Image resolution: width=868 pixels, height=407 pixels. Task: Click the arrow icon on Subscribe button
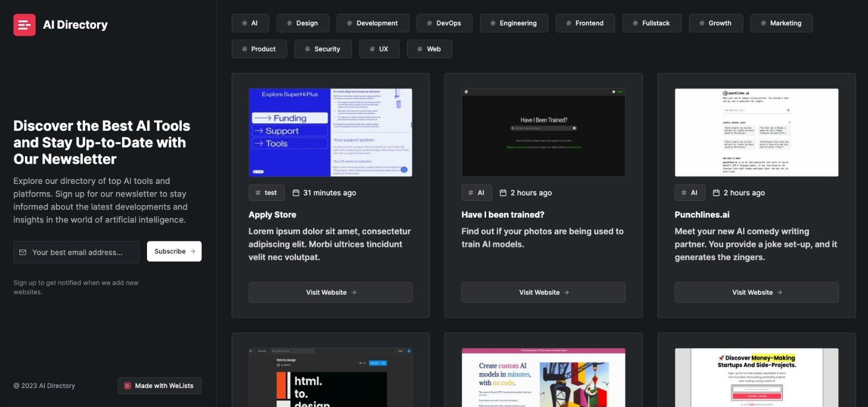click(x=193, y=251)
